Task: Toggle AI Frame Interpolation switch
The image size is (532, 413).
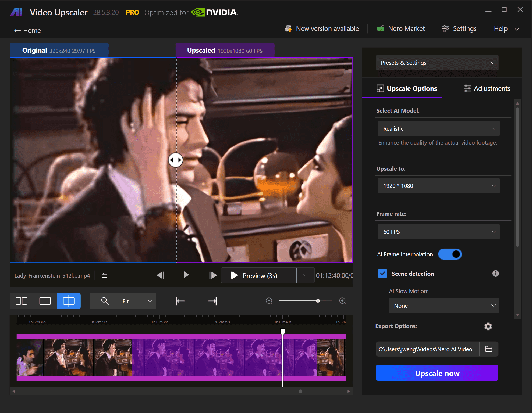Action: tap(450, 254)
